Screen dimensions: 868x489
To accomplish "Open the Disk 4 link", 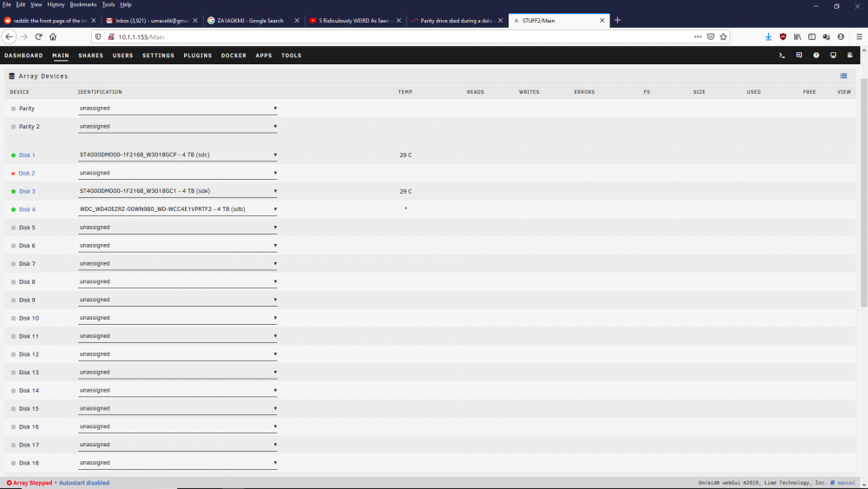I will [27, 210].
